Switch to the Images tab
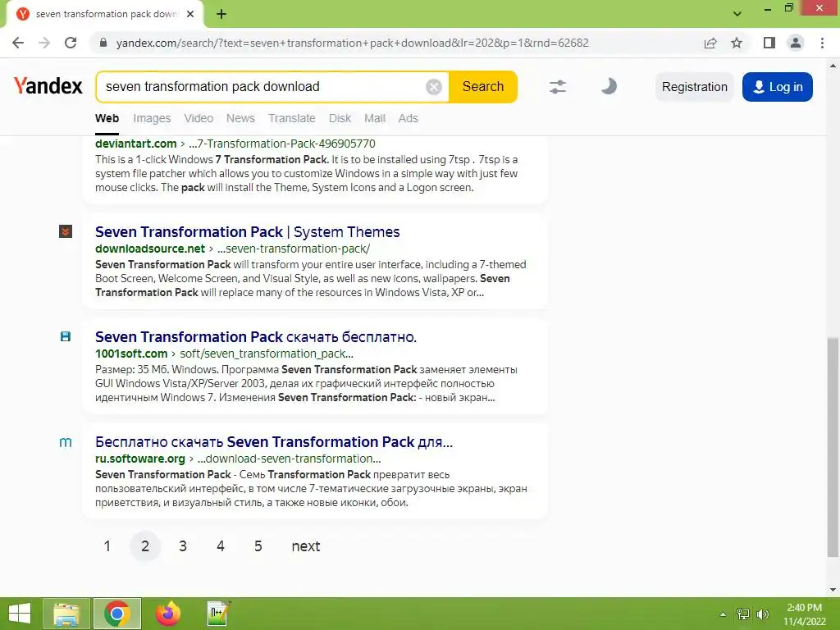Viewport: 840px width, 630px height. pyautogui.click(x=152, y=118)
